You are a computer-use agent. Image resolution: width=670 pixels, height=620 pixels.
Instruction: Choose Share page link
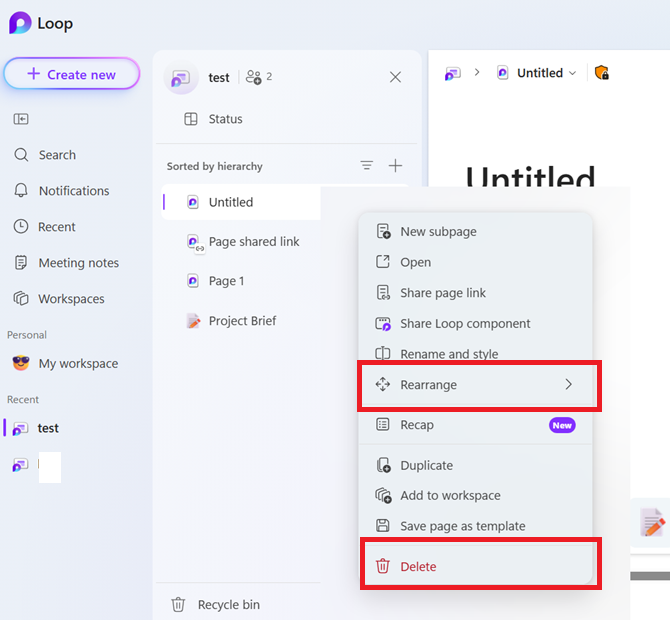(475, 293)
